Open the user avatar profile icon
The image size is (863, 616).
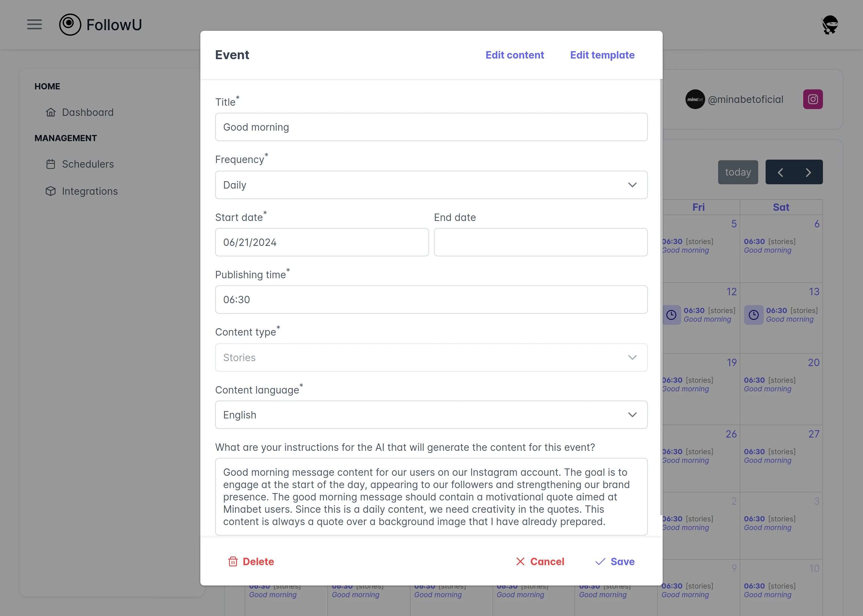pyautogui.click(x=830, y=25)
